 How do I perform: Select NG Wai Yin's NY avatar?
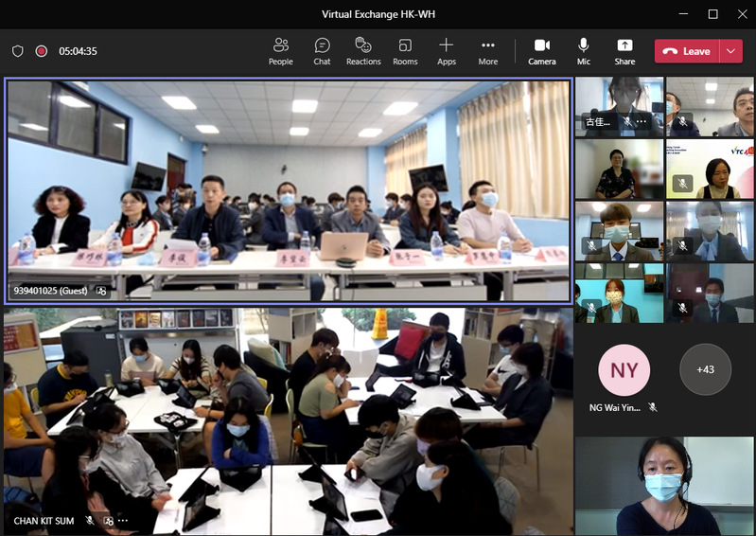[x=624, y=370]
